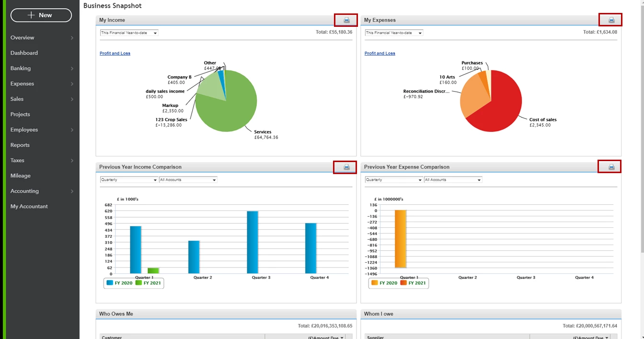Sort by Amount Due in Who Owes Me
Viewport: 644px width, 339px height.
[x=326, y=338]
